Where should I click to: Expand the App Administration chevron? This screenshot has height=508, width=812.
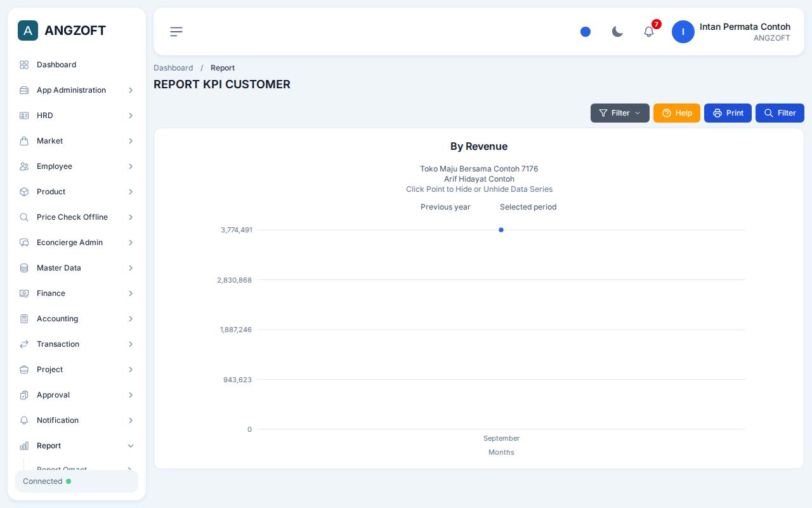(x=131, y=90)
